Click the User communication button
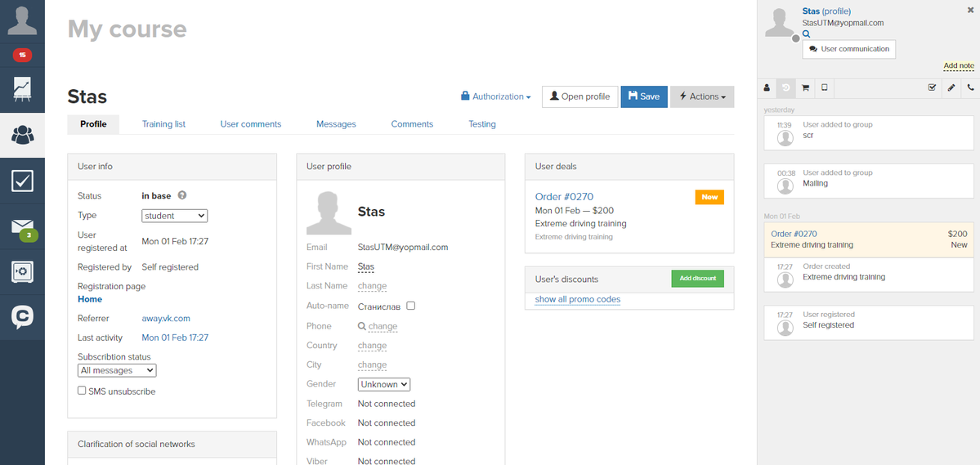Screen dimensions: 980x465 pos(848,49)
